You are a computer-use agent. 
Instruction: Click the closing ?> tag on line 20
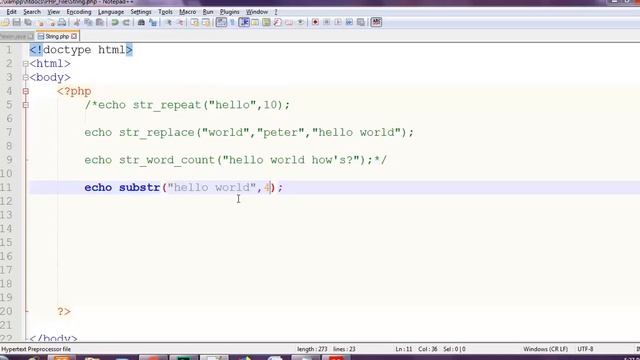click(64, 311)
